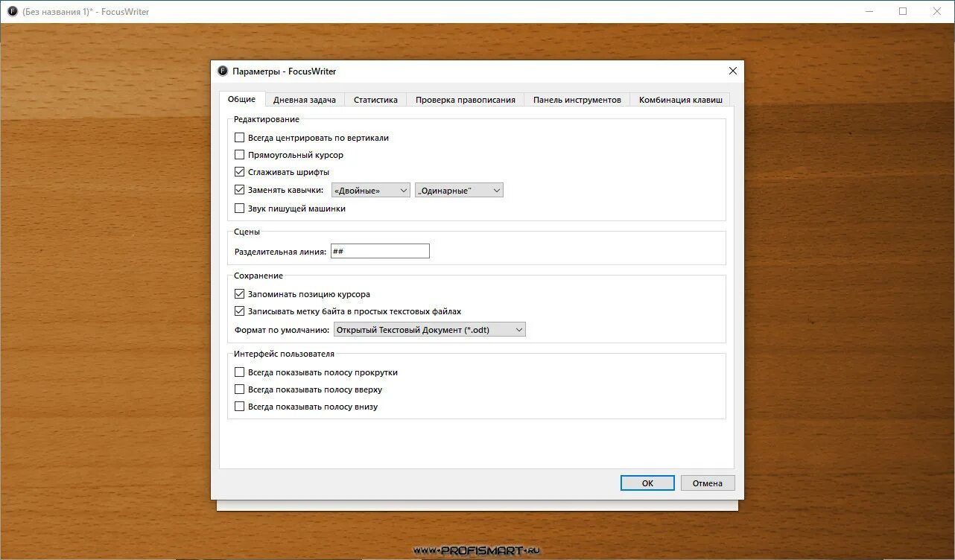The width and height of the screenshot is (955, 560).
Task: Click the FocusWriter app icon in main window title
Action: (x=13, y=11)
